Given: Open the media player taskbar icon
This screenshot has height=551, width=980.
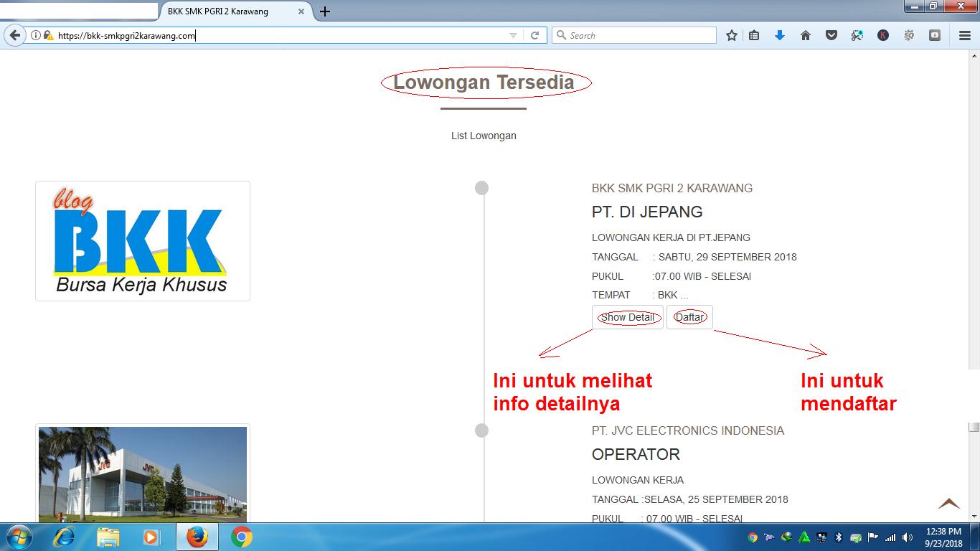Looking at the screenshot, I should [x=151, y=537].
